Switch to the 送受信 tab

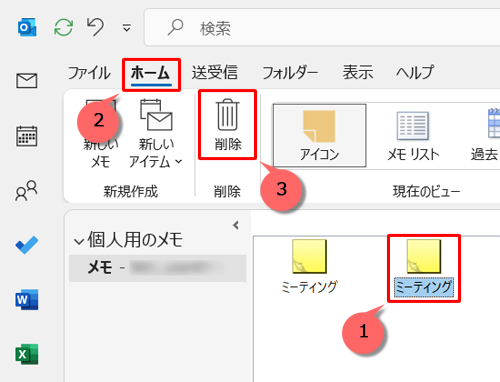214,73
